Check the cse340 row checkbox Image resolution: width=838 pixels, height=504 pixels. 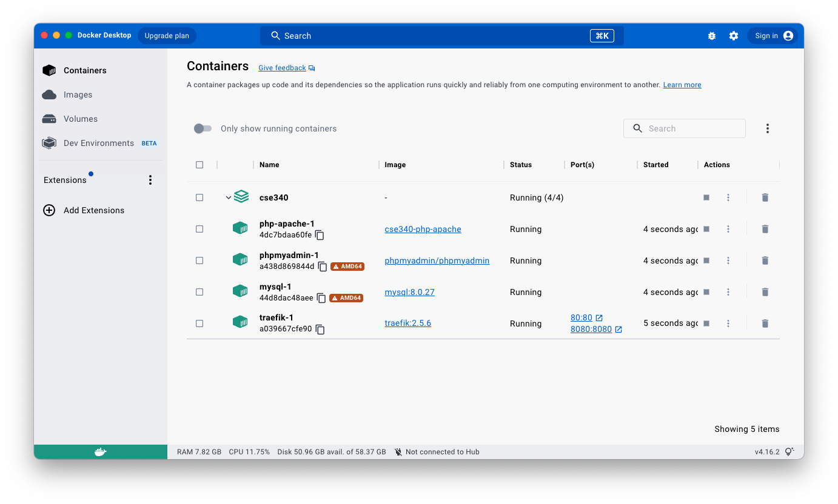(199, 197)
